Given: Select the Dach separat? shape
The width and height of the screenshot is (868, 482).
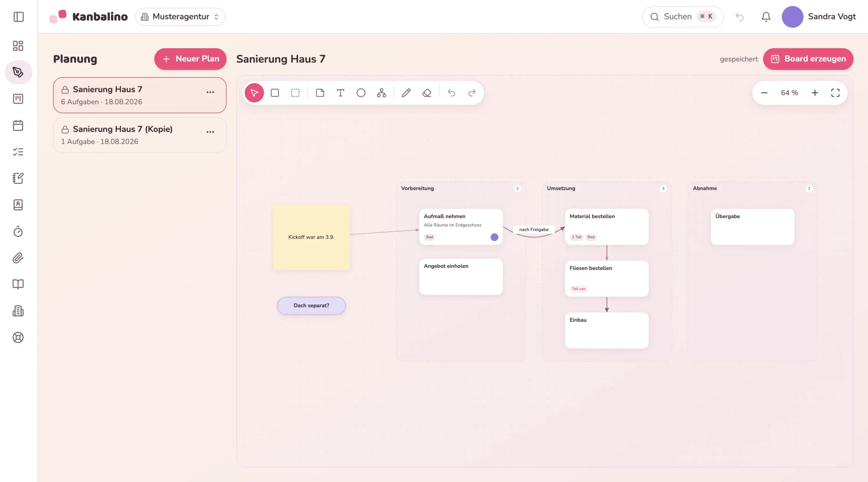Looking at the screenshot, I should (x=311, y=306).
